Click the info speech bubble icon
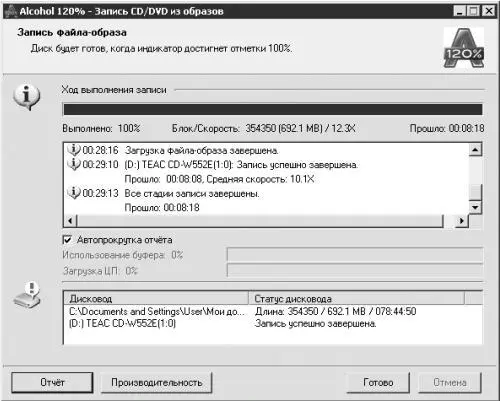Screen dimensions: 500x401 (x=26, y=97)
